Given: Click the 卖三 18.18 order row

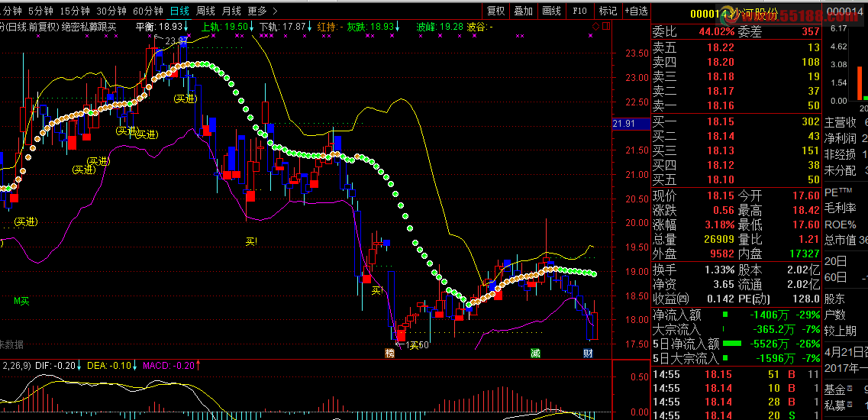Looking at the screenshot, I should click(737, 76).
